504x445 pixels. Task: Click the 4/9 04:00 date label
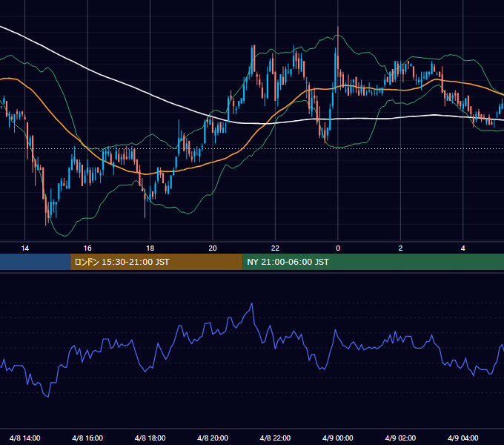pyautogui.click(x=462, y=438)
